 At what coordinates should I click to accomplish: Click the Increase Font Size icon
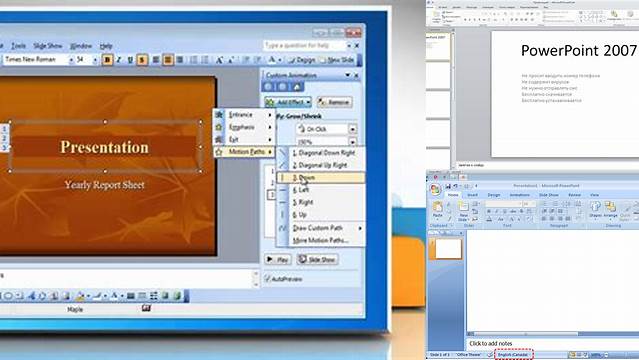219,60
